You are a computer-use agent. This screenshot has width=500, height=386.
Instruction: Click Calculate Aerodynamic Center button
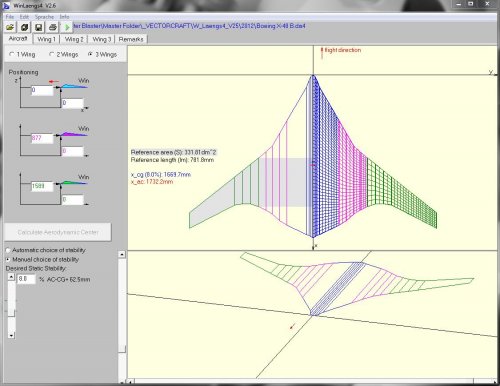point(58,232)
